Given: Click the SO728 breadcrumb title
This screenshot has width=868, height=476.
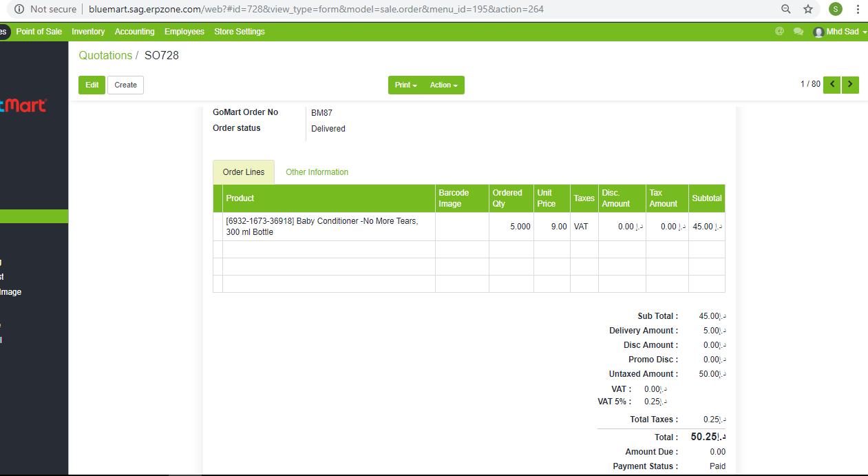Looking at the screenshot, I should point(162,55).
